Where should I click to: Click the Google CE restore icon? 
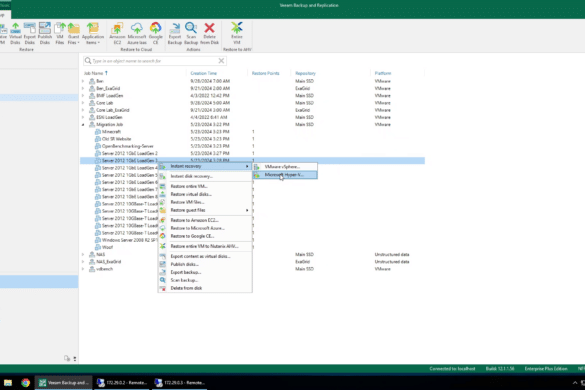pos(156,33)
